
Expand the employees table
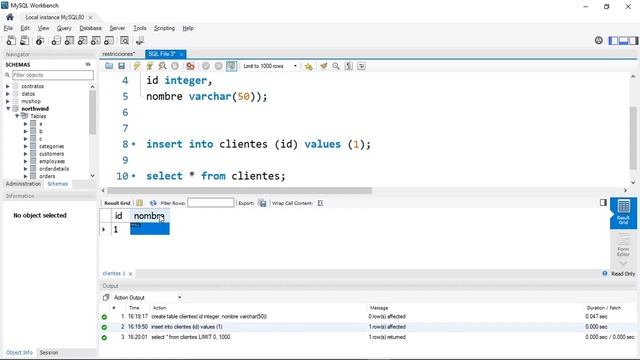[x=25, y=161]
